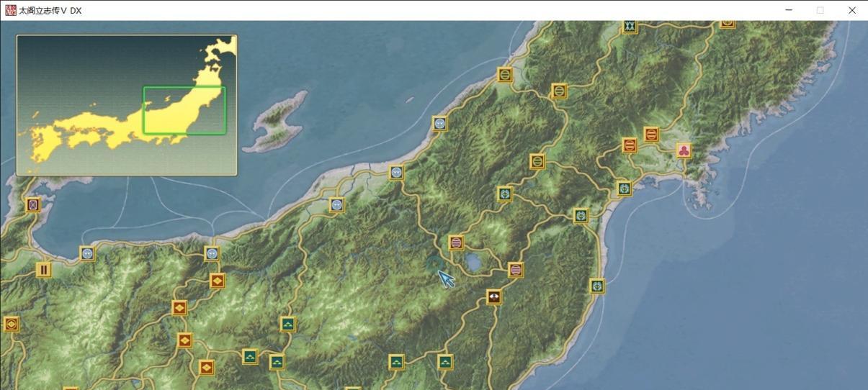Select the teal ring-crest castle where the eastern coast turns south
868x390 pixels.
point(581,215)
